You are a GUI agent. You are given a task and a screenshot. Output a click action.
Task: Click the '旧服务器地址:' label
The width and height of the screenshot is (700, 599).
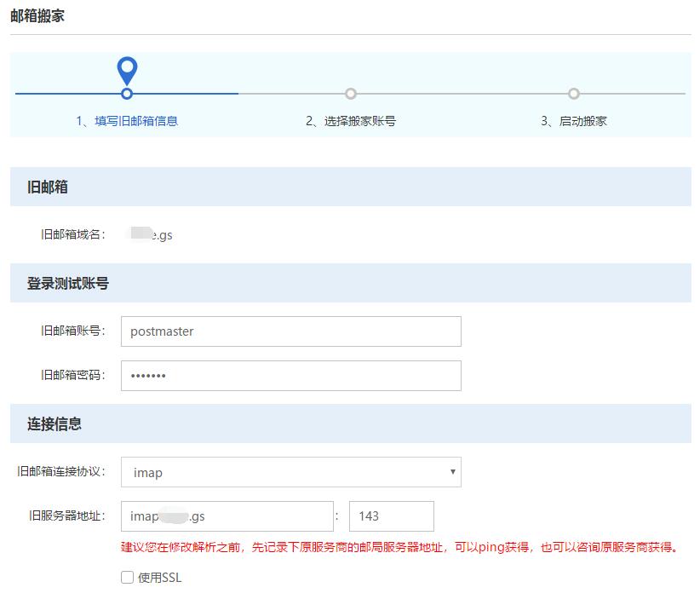click(67, 515)
